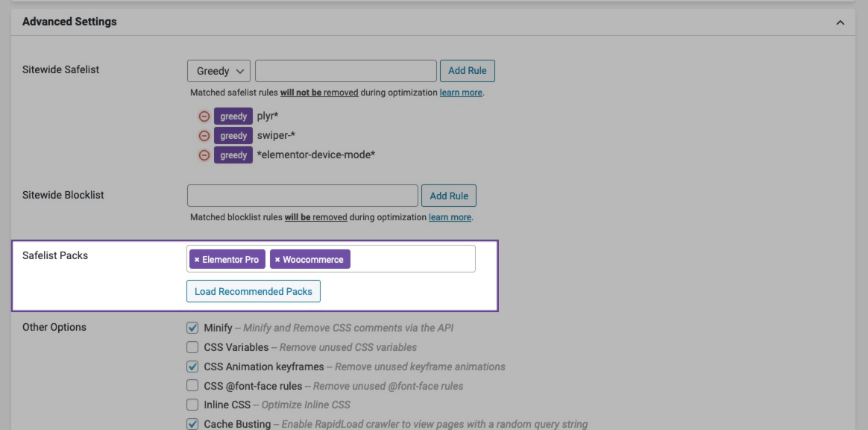Open learn more link under safelist
Screen dimensions: 868x430
tap(461, 93)
